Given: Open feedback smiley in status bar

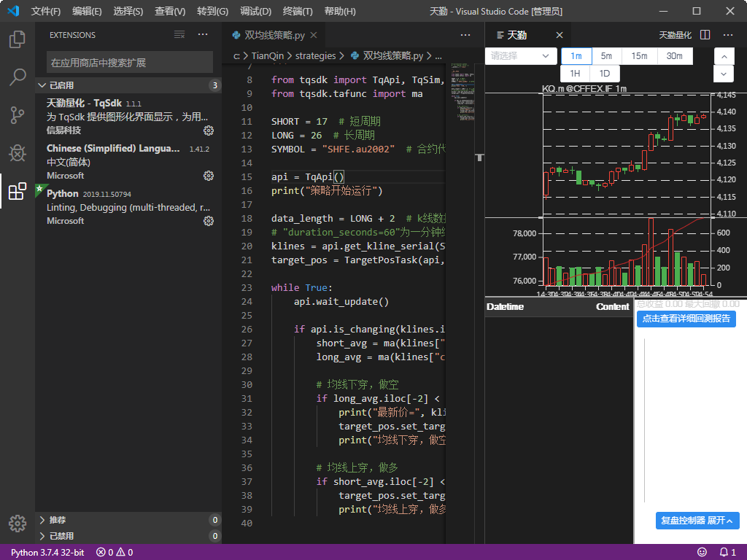Looking at the screenshot, I should click(702, 552).
